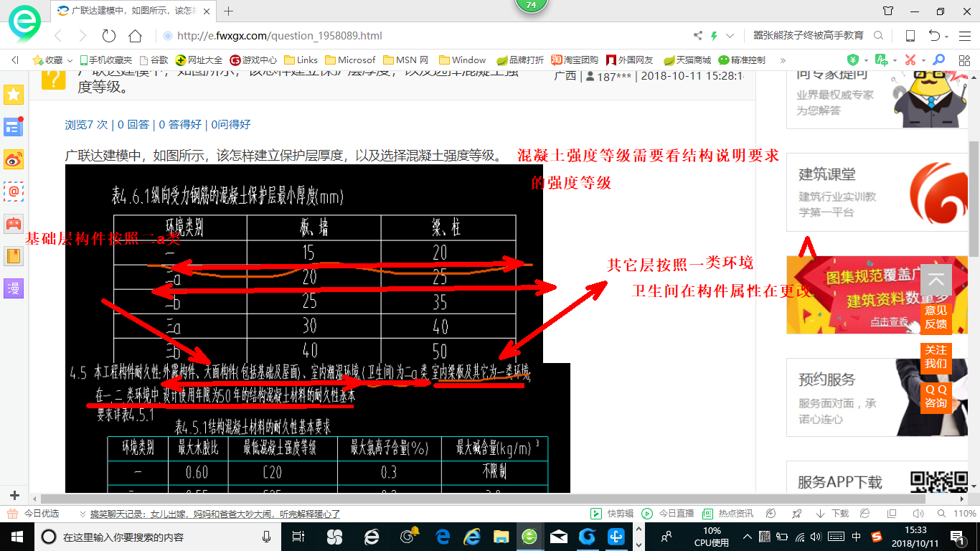
Task: Click the scissors screenshot extension icon
Action: tap(910, 60)
